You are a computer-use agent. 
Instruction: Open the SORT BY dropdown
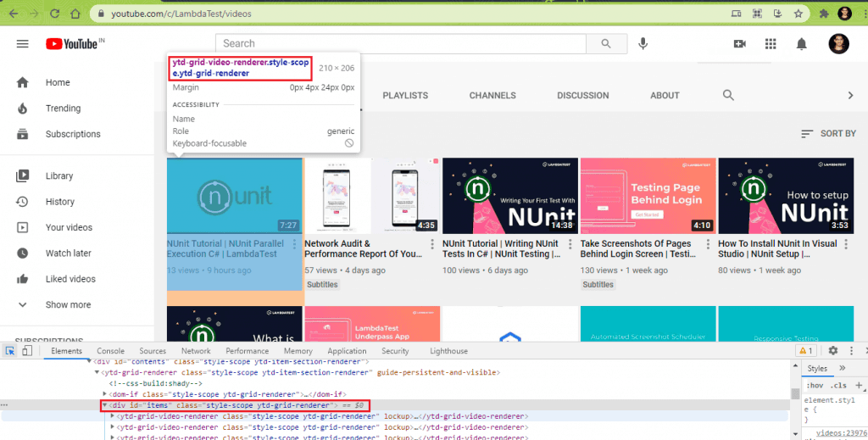828,134
